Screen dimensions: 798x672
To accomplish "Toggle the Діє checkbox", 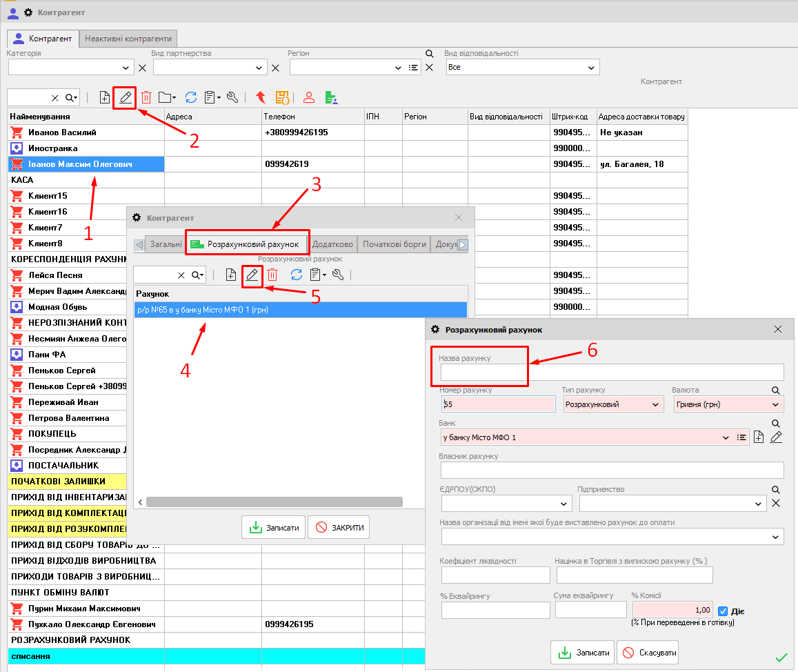I will [723, 611].
